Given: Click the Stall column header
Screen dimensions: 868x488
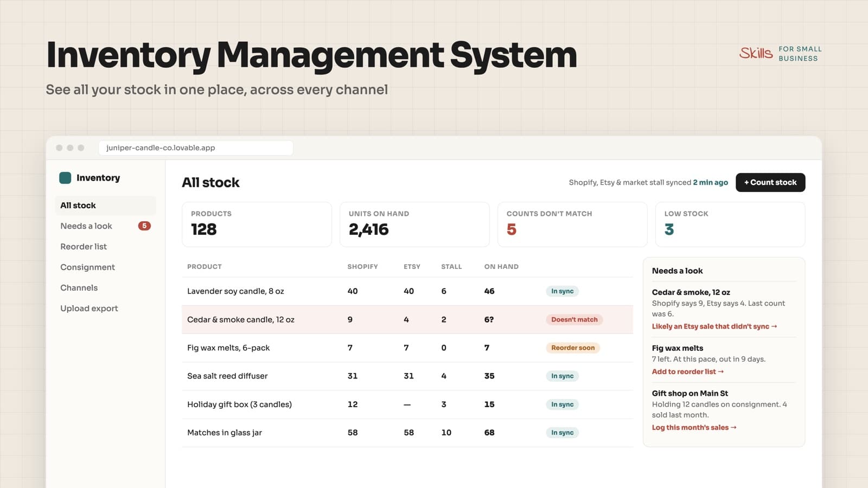Looking at the screenshot, I should [451, 267].
